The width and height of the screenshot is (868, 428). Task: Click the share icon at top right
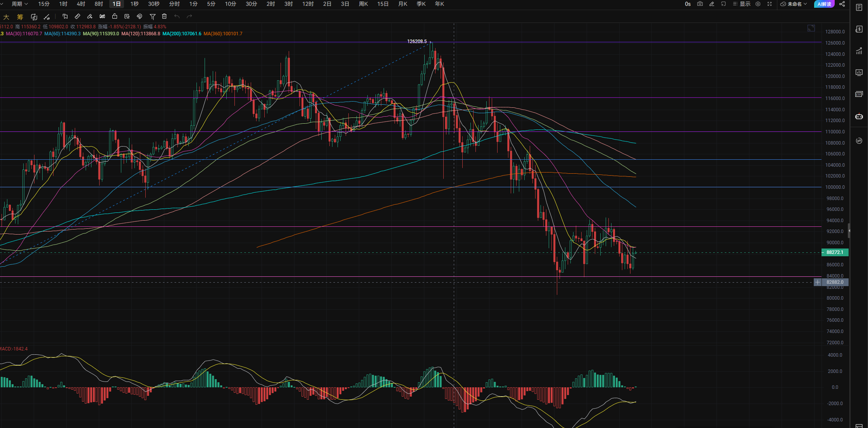pos(842,4)
